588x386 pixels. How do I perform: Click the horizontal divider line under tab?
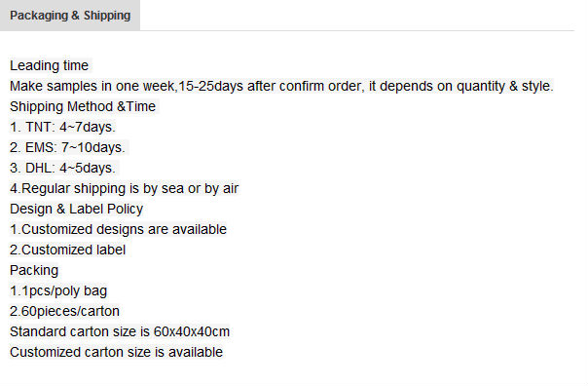coord(357,30)
